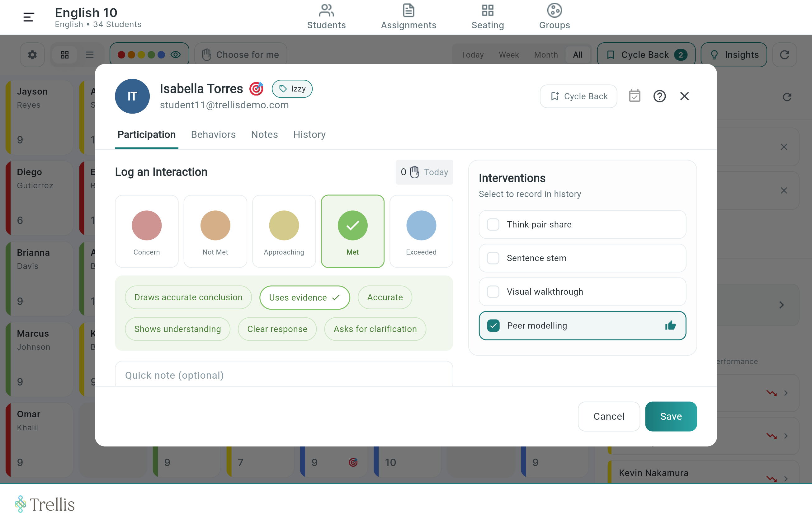812x524 pixels.
Task: Click the IT avatar circle
Action: pos(132,96)
